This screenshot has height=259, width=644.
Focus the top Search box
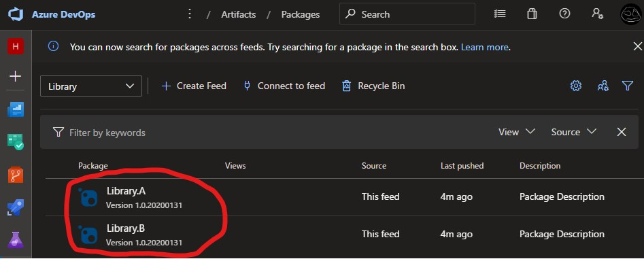[407, 14]
